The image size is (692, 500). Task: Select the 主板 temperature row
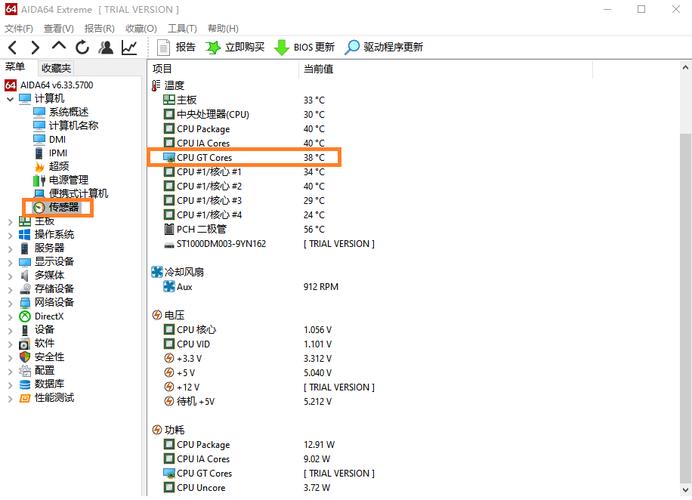click(244, 100)
